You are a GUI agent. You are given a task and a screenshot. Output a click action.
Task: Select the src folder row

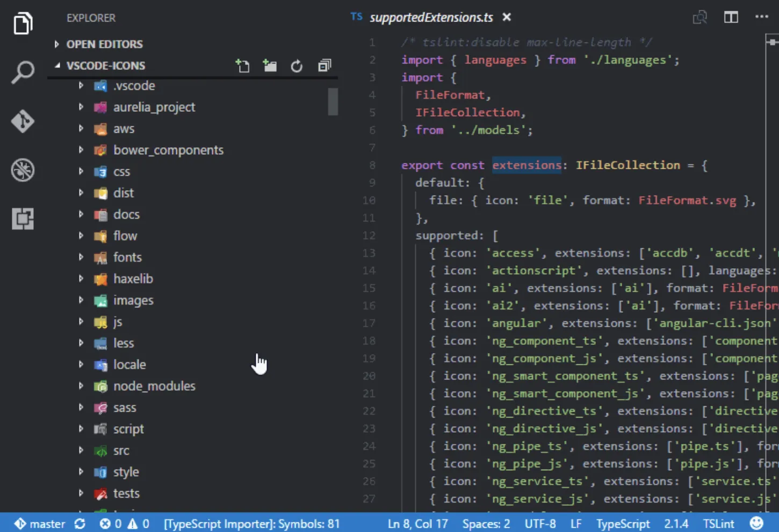193,450
